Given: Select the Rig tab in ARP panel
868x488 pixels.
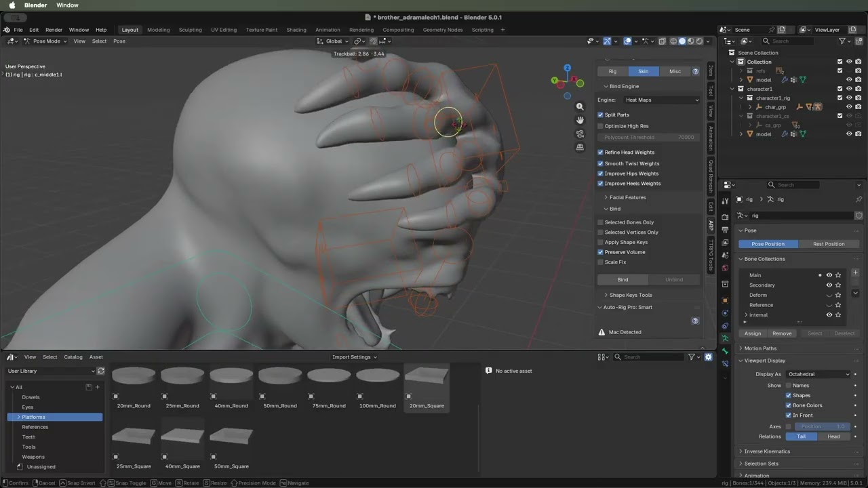Looking at the screenshot, I should coord(612,71).
